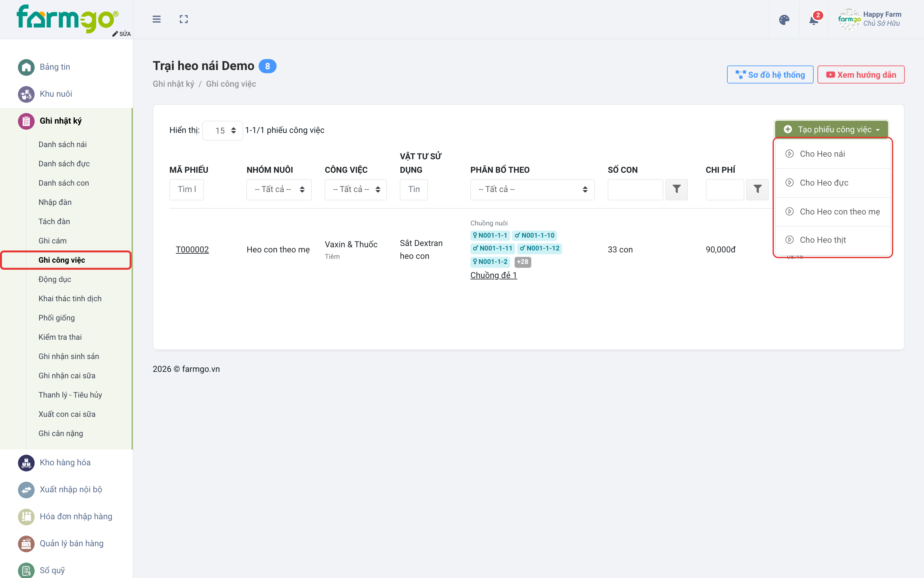924x578 pixels.
Task: Click the Sổ quỹ ledger icon
Action: click(26, 570)
